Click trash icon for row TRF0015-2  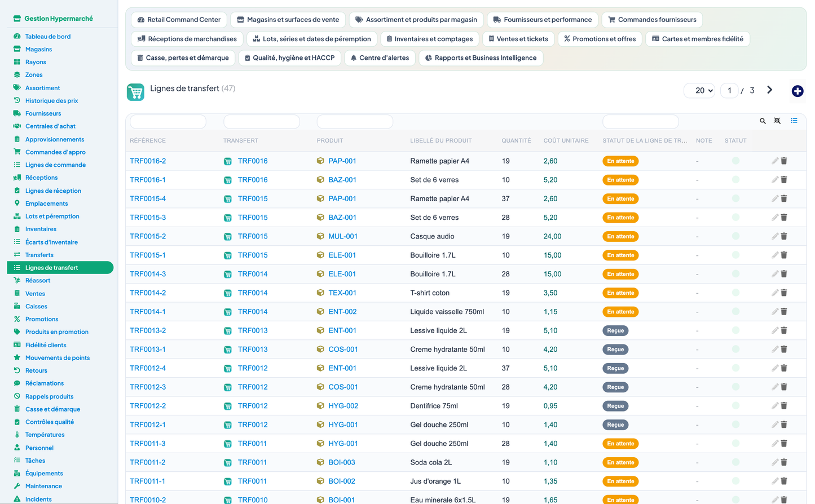coord(784,236)
